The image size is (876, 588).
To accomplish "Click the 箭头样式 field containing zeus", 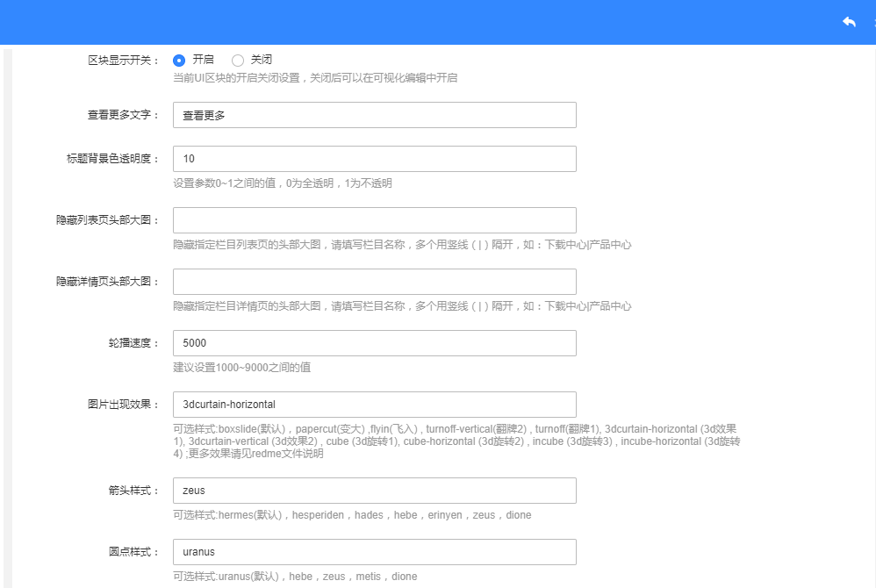I will (x=374, y=491).
